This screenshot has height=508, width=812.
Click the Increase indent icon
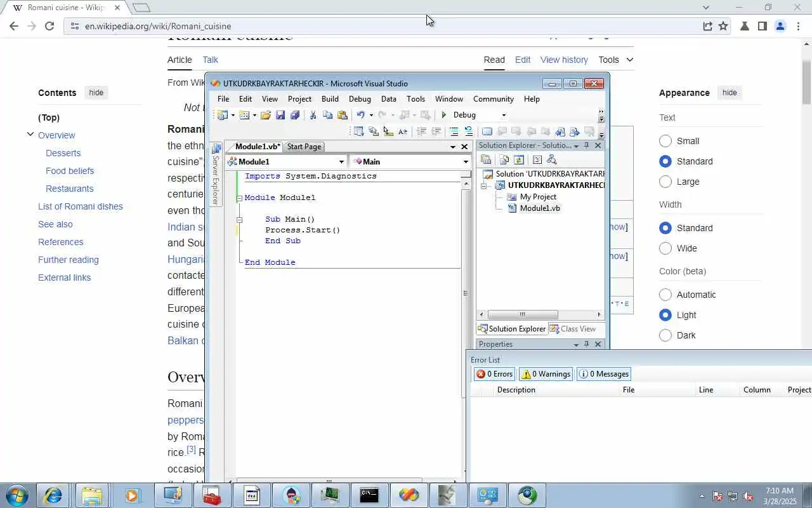click(436, 131)
